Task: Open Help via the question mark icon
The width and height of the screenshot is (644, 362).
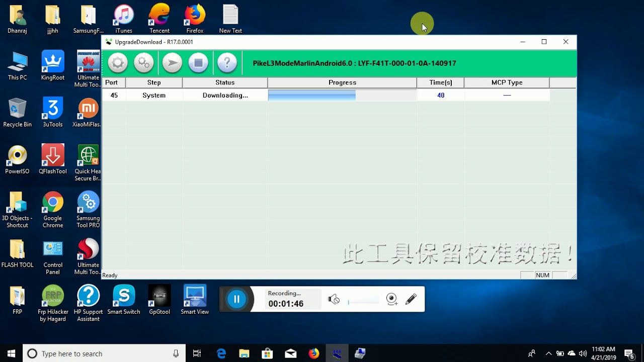Action: [x=227, y=63]
